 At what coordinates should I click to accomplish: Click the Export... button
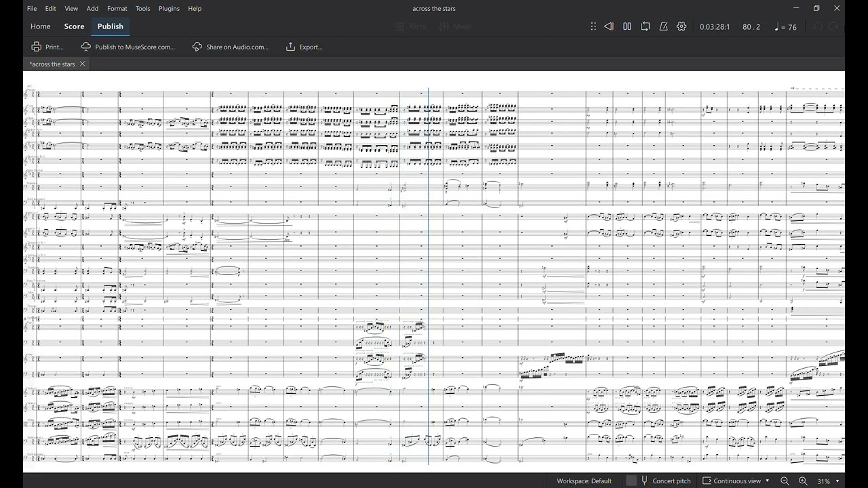(x=304, y=47)
